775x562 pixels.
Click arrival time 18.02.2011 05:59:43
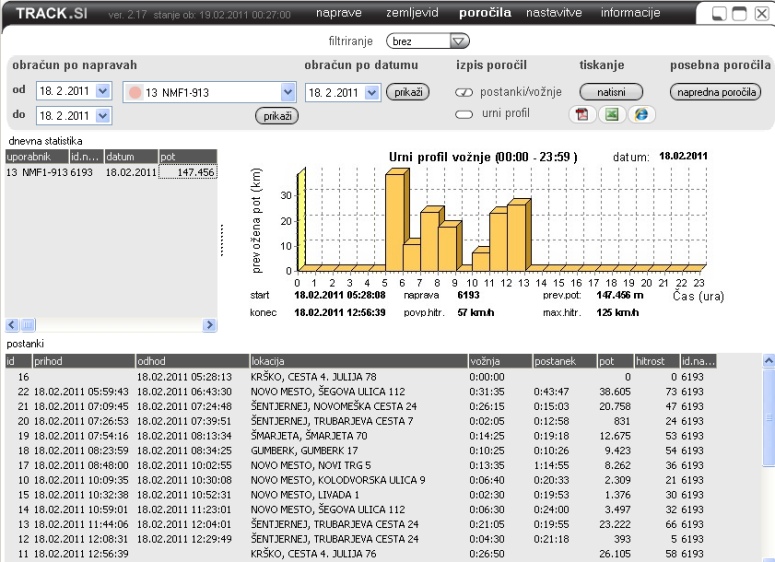click(x=81, y=391)
